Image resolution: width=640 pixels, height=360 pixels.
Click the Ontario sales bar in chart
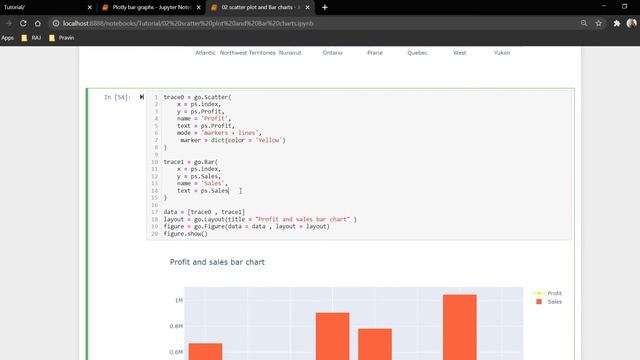332,336
